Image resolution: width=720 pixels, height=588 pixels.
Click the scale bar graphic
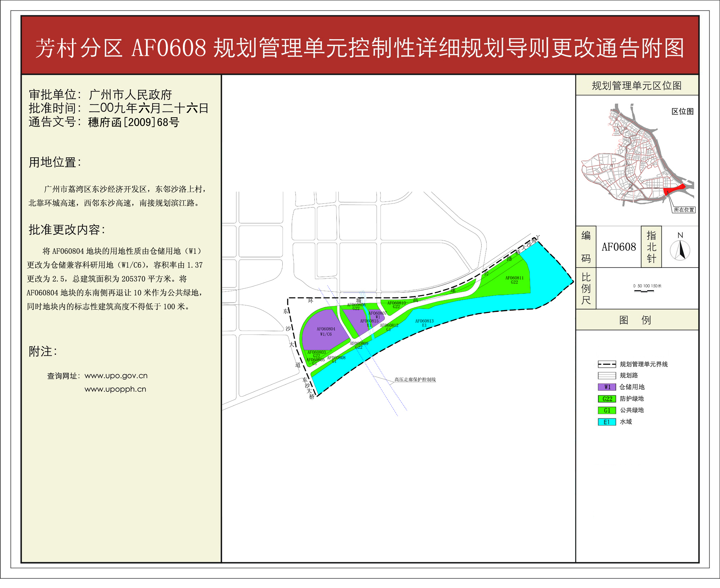[x=644, y=291]
